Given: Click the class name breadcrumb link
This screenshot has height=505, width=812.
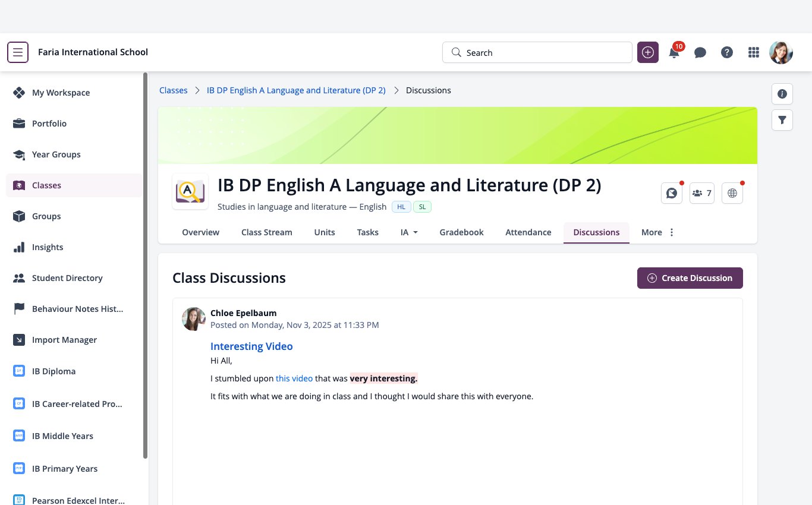Looking at the screenshot, I should (296, 90).
